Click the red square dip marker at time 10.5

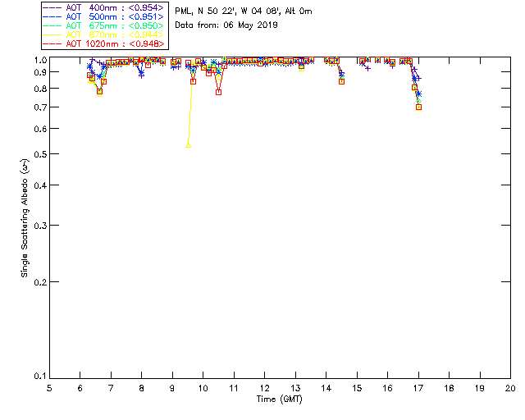click(x=219, y=92)
